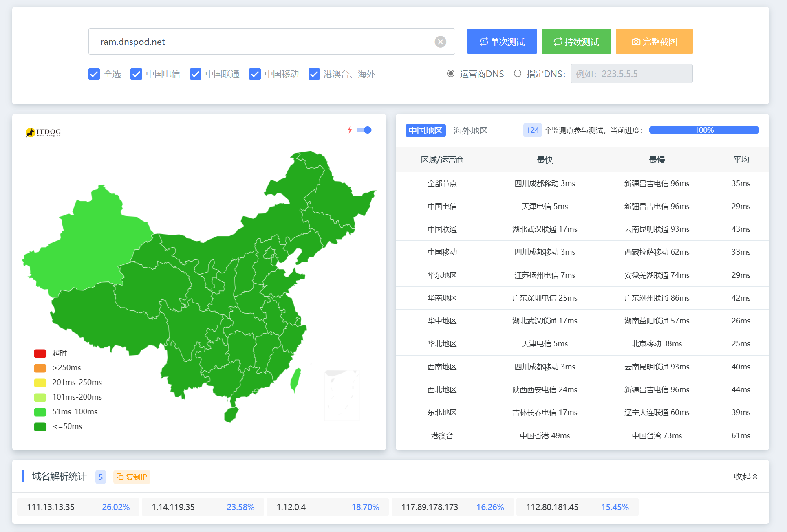Click the badge 5 beside 域名解析统计
Image resolution: width=787 pixels, height=532 pixels.
coord(101,477)
